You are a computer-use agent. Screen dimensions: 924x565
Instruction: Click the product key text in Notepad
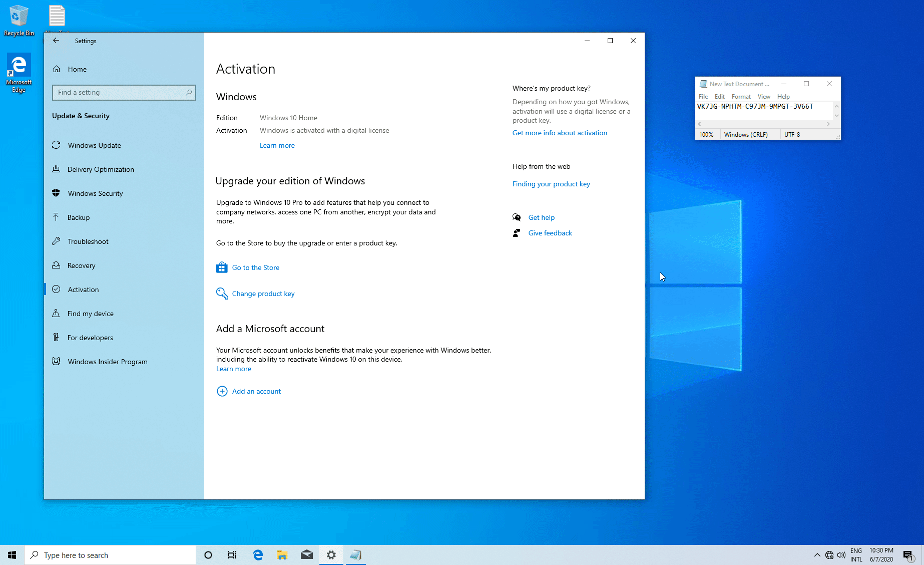click(755, 106)
